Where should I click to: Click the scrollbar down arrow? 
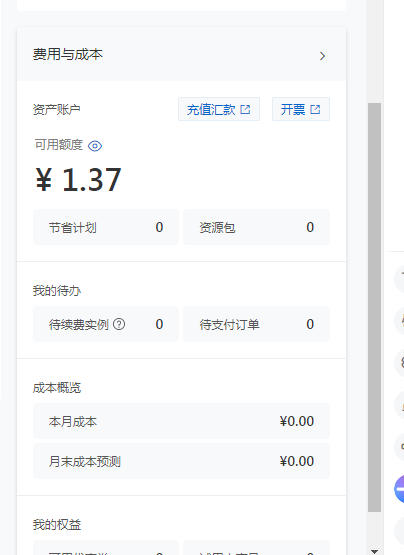click(x=375, y=551)
